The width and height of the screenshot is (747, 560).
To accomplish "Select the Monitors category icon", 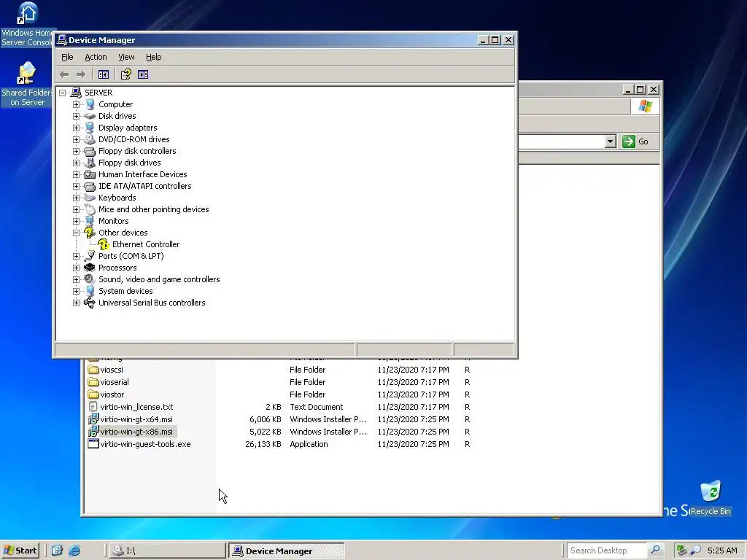I will click(90, 221).
